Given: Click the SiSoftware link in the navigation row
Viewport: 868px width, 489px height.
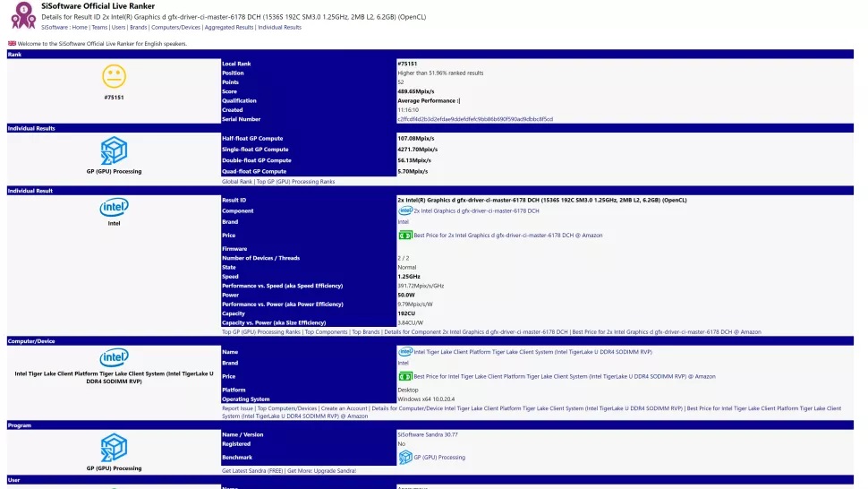Looking at the screenshot, I should [55, 27].
